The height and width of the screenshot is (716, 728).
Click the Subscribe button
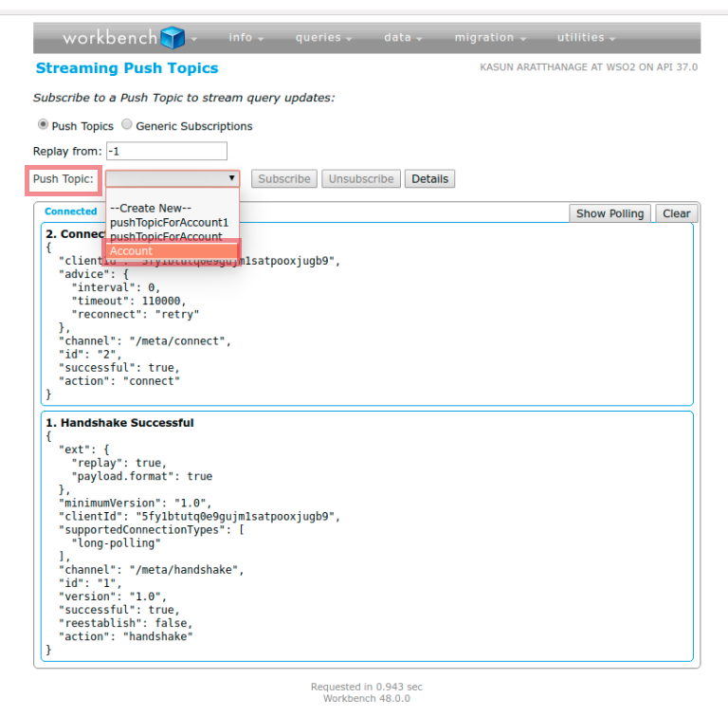point(284,179)
